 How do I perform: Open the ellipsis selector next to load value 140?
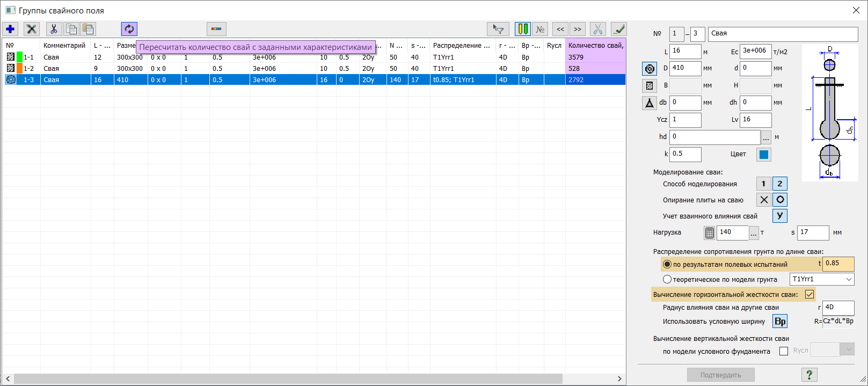(x=754, y=232)
